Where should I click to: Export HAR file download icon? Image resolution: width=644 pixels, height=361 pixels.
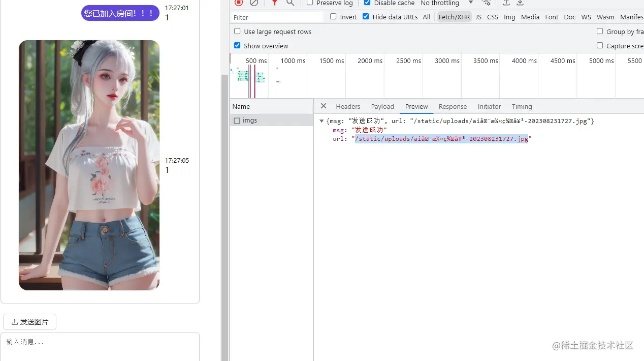coord(520,3)
